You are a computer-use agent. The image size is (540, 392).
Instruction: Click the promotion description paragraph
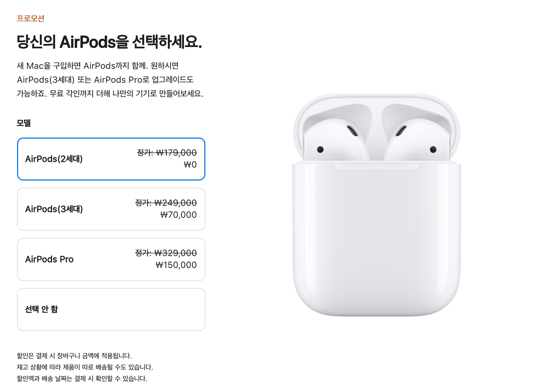click(110, 80)
